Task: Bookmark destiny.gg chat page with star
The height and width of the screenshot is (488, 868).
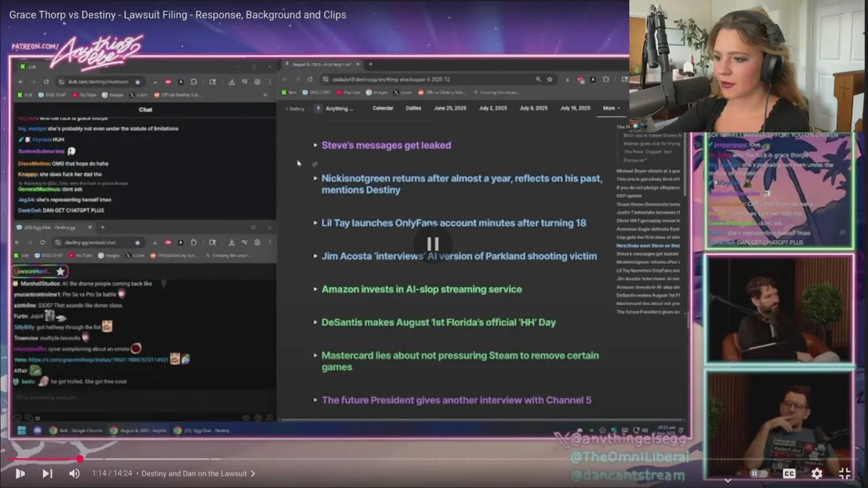Action: coord(138,243)
